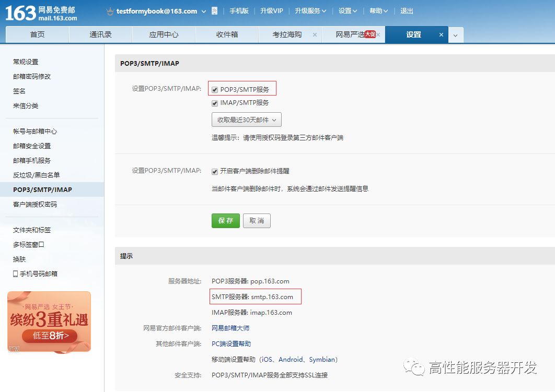Click the text smtp.163.com server address
The image size is (555, 392).
click(272, 297)
